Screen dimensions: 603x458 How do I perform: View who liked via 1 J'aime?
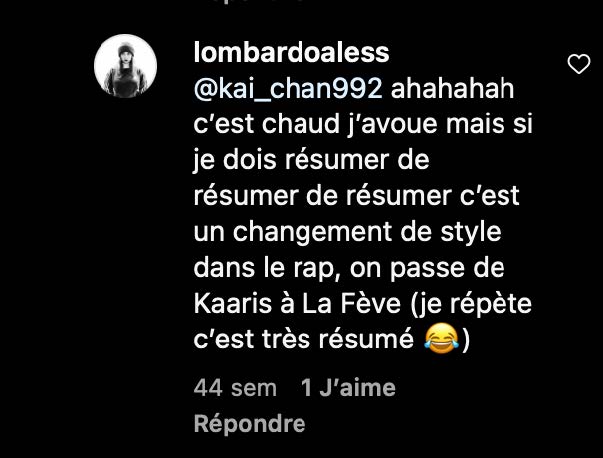[348, 388]
